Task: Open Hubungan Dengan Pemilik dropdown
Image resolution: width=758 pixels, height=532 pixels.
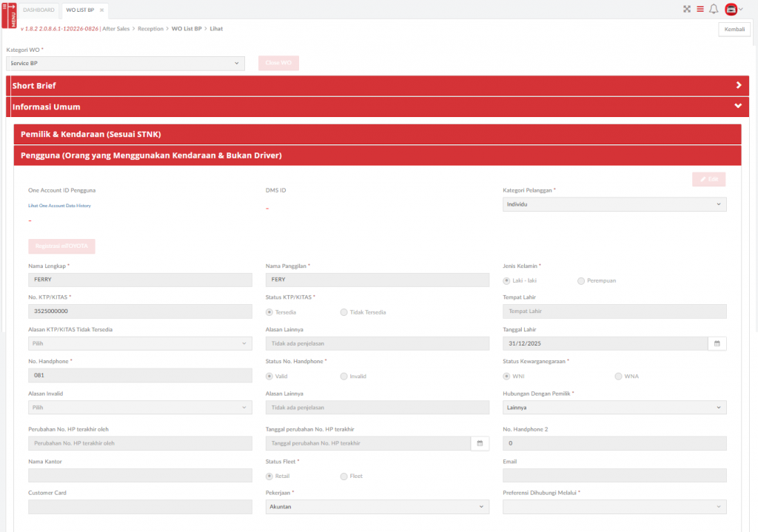Action: coord(614,408)
